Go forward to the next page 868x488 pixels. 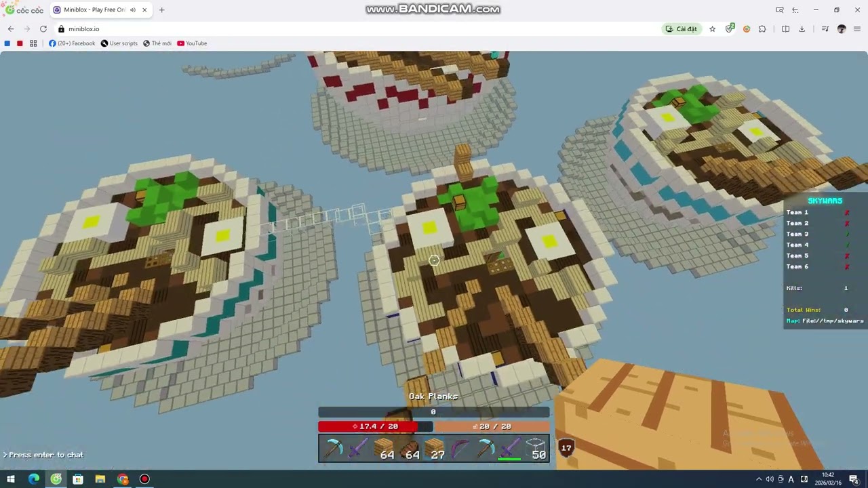[x=27, y=29]
